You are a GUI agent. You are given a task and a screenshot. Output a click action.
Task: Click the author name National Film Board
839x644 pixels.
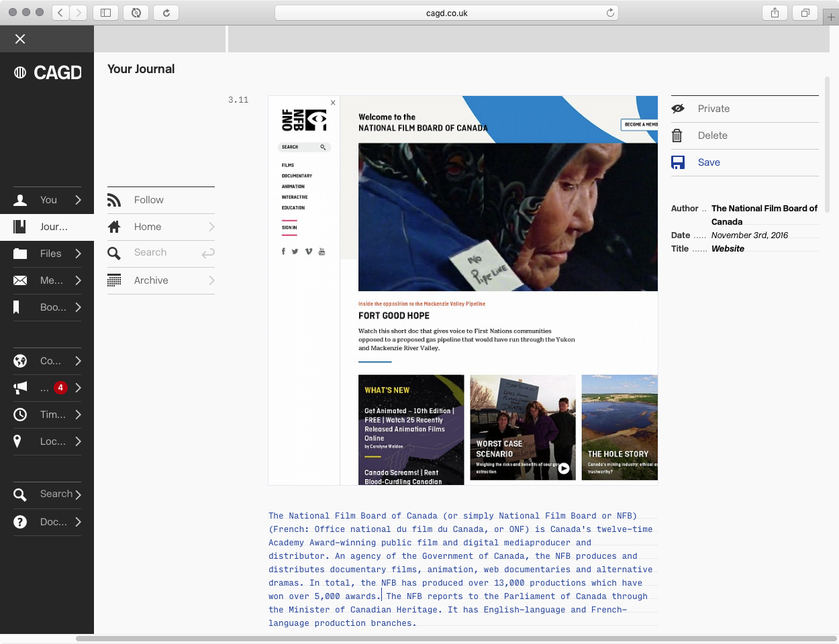coord(764,215)
